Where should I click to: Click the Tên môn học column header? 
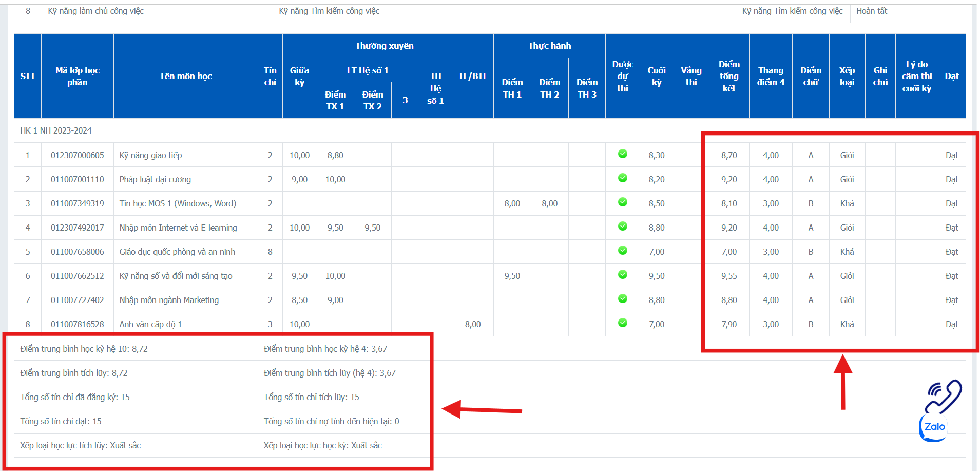point(185,76)
